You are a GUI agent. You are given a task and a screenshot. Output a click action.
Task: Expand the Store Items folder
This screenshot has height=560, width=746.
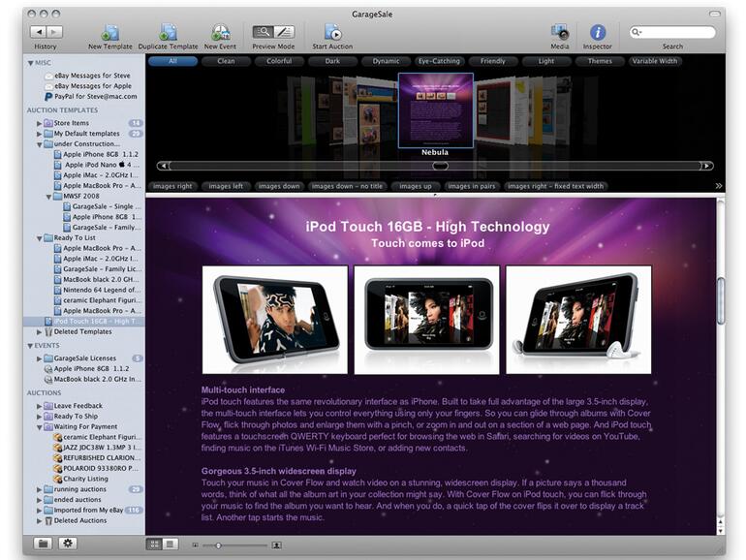point(40,123)
